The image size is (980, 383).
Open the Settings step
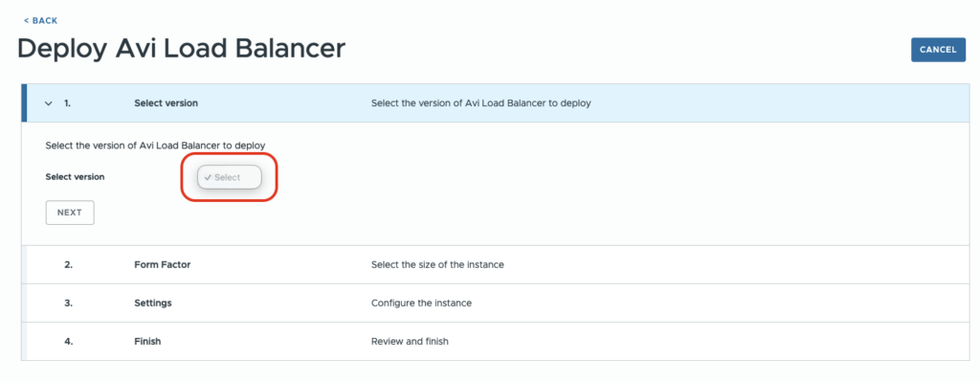point(496,303)
